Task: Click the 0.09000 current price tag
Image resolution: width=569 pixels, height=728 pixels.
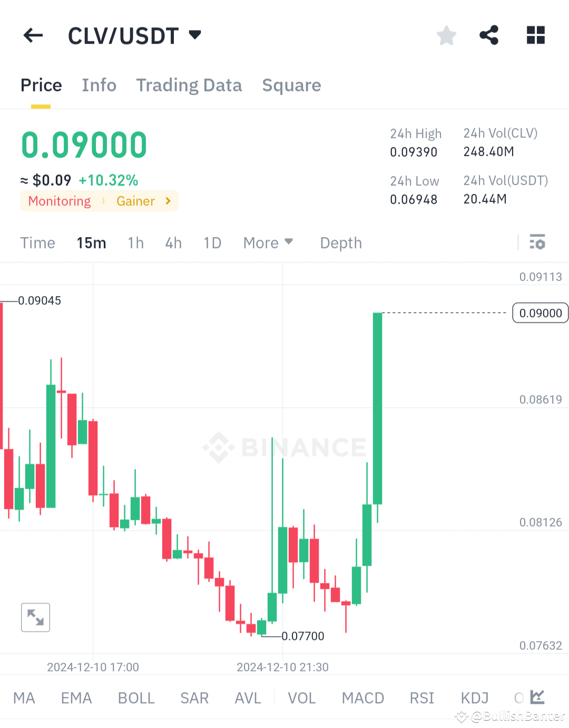Action: tap(539, 312)
